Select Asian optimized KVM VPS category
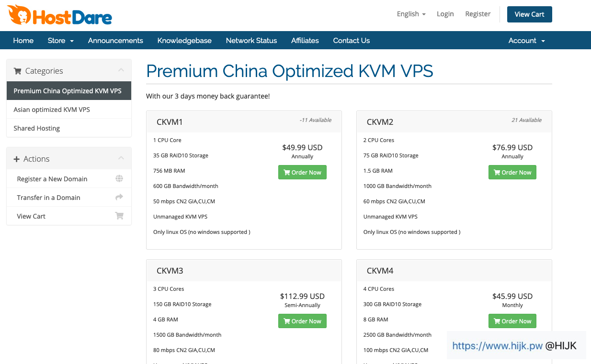Image resolution: width=591 pixels, height=364 pixels. pyautogui.click(x=52, y=110)
